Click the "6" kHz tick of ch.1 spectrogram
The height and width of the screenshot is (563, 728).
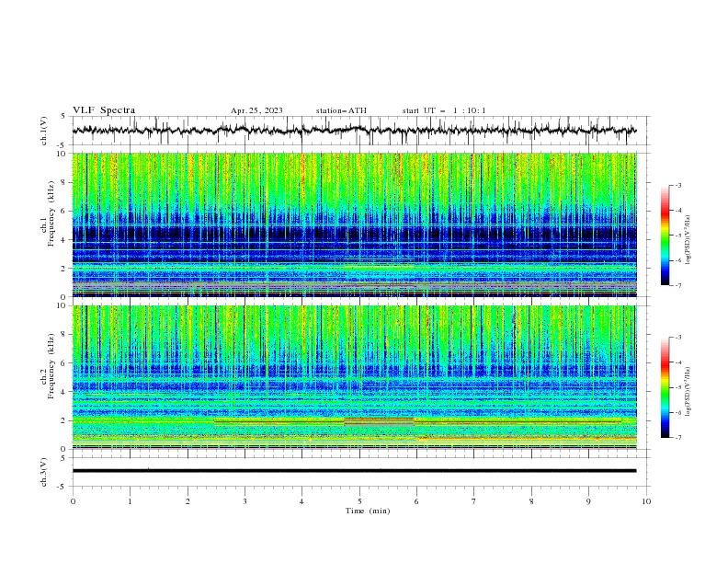64,211
